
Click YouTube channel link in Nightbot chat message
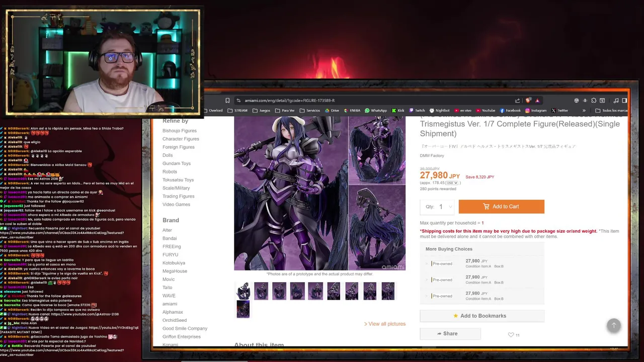[62, 235]
